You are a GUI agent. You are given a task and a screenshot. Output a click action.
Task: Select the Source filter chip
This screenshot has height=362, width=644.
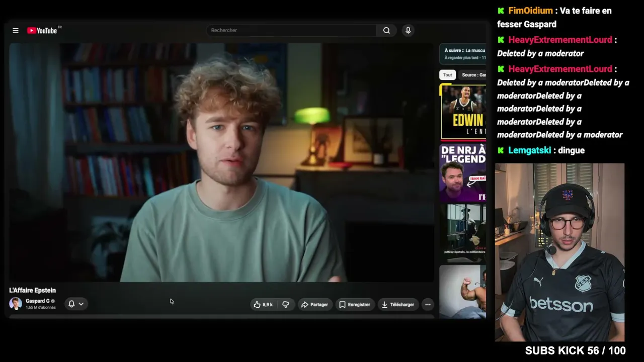click(x=472, y=75)
